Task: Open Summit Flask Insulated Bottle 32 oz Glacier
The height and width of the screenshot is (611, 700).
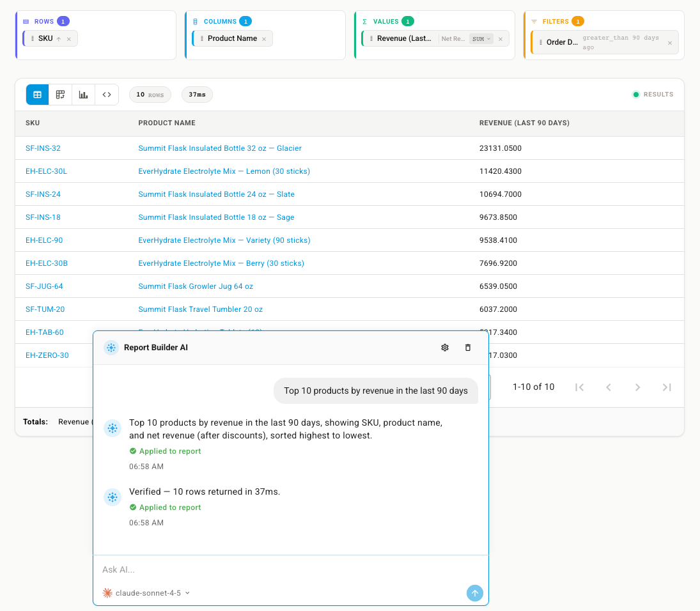Action: 220,148
